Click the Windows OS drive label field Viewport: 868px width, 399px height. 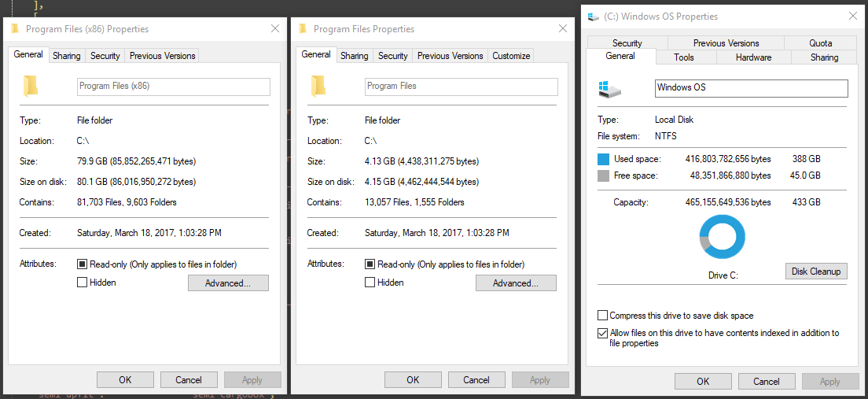pyautogui.click(x=751, y=88)
